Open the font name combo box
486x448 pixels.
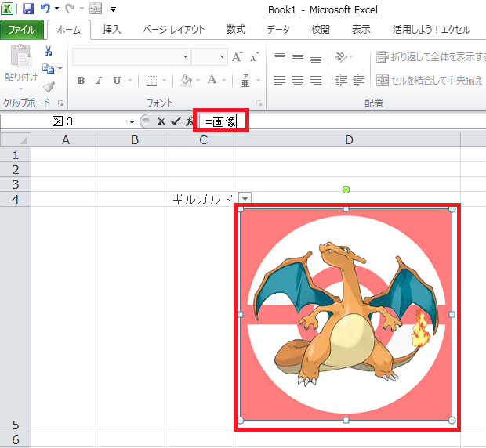click(132, 56)
